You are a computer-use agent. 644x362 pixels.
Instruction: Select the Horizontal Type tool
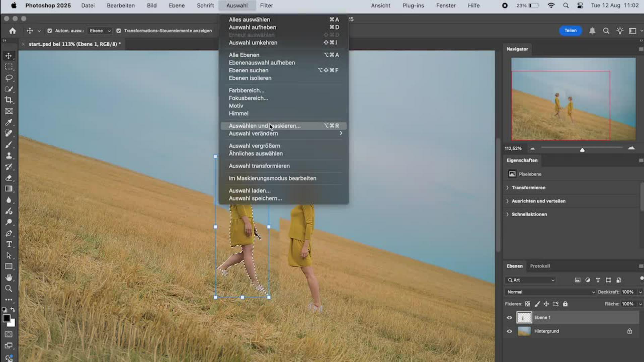9,244
